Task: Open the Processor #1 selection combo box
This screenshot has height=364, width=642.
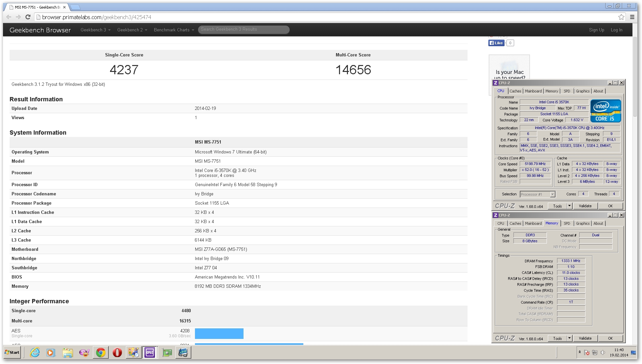Action: coord(538,194)
